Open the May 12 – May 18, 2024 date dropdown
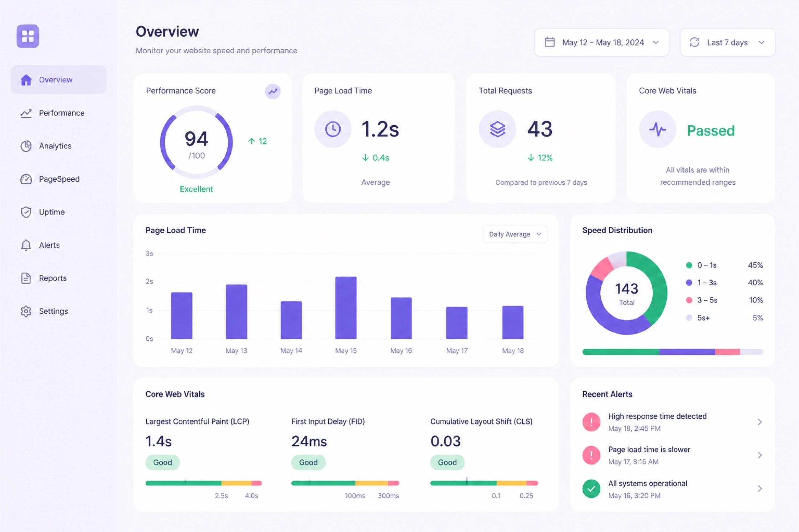 tap(602, 42)
